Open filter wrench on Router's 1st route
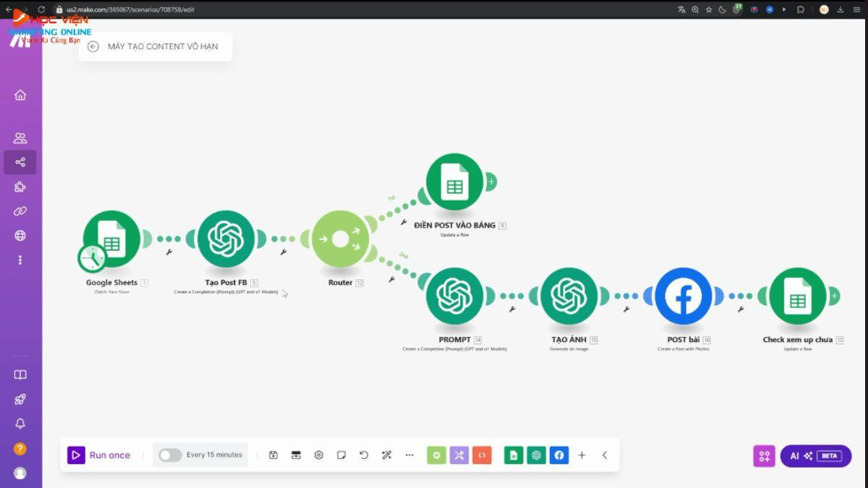 [404, 223]
